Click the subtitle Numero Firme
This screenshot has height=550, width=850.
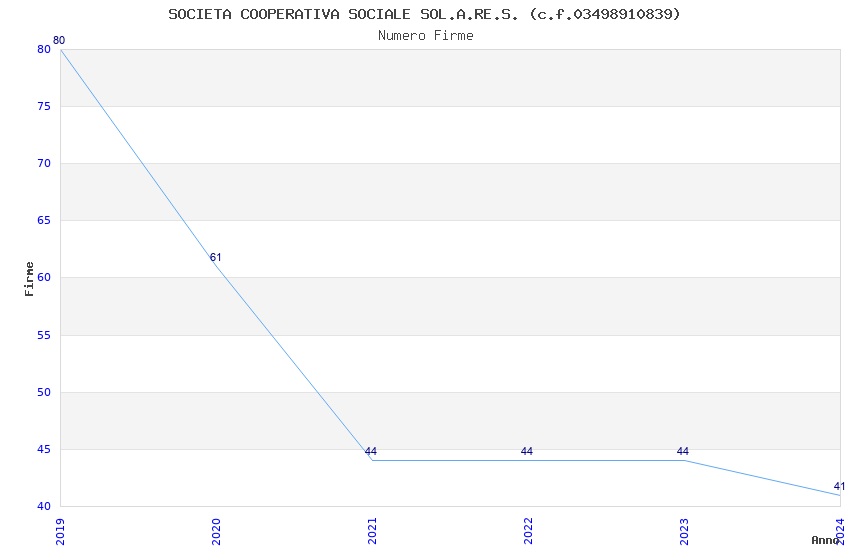[x=426, y=35]
